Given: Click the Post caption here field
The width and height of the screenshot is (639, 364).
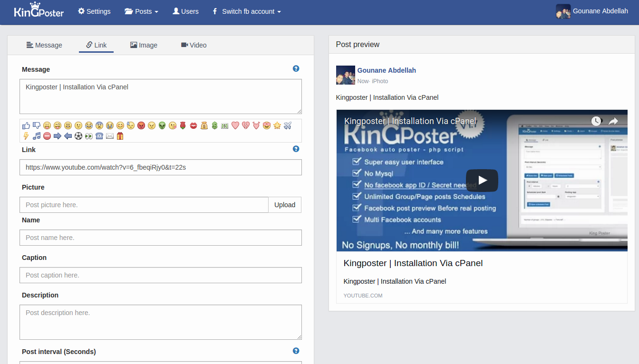Looking at the screenshot, I should [161, 275].
